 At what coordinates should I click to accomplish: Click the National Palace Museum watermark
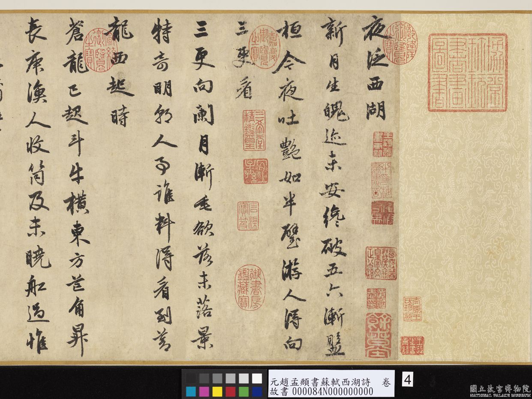tap(499, 389)
